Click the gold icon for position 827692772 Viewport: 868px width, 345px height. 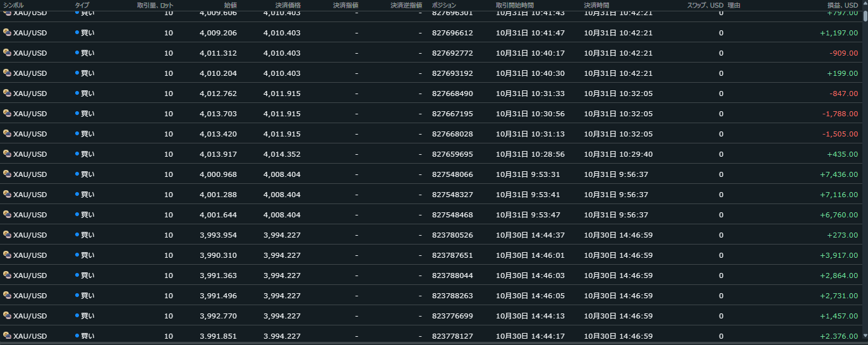click(x=7, y=52)
